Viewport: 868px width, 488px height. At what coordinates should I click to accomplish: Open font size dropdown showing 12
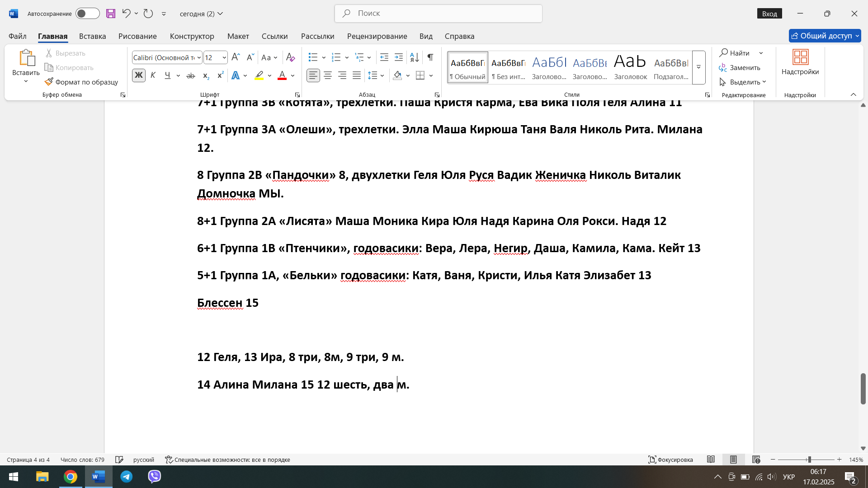(x=224, y=57)
